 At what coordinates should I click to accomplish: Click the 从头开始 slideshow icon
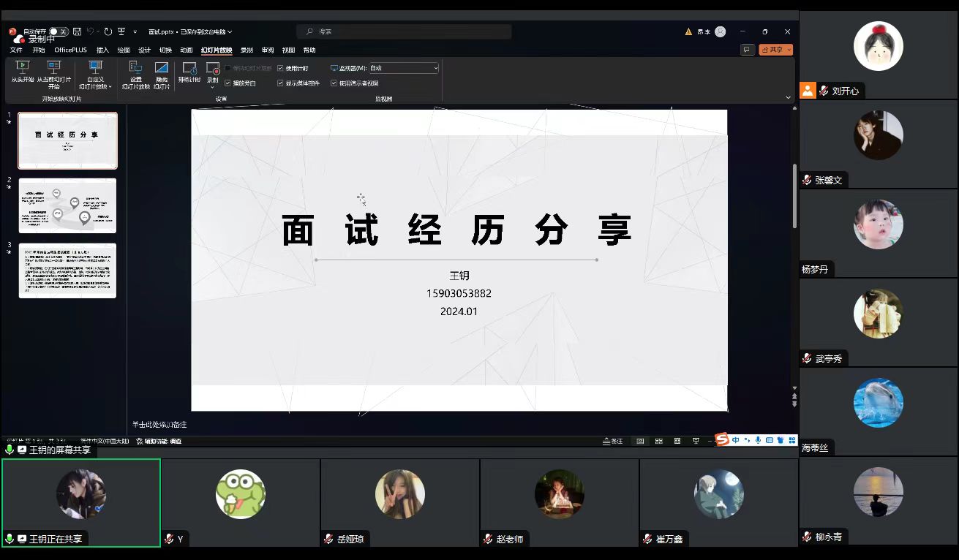(22, 67)
